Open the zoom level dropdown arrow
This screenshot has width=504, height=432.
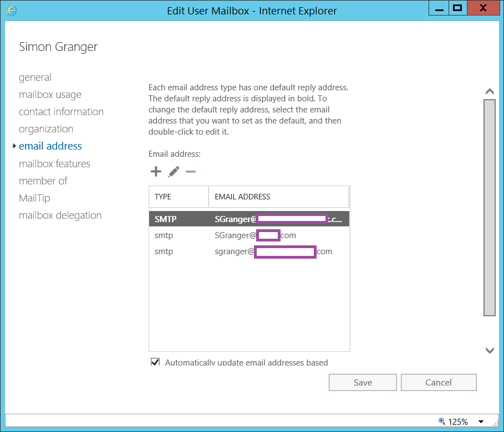click(x=481, y=422)
